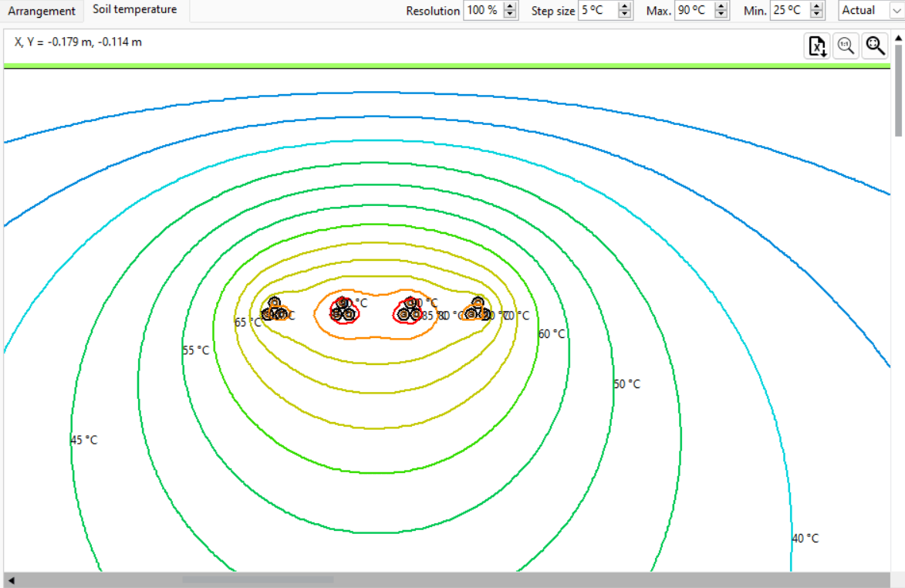The width and height of the screenshot is (905, 588).
Task: Click the zoom to fit magnifier icon
Action: click(x=875, y=46)
